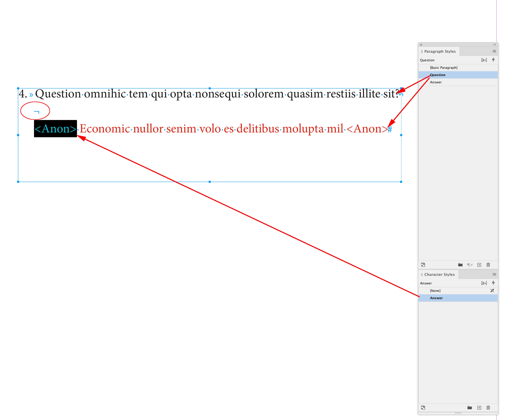The image size is (508, 420).
Task: Apply the [Basic Paragraph] style
Action: click(443, 68)
